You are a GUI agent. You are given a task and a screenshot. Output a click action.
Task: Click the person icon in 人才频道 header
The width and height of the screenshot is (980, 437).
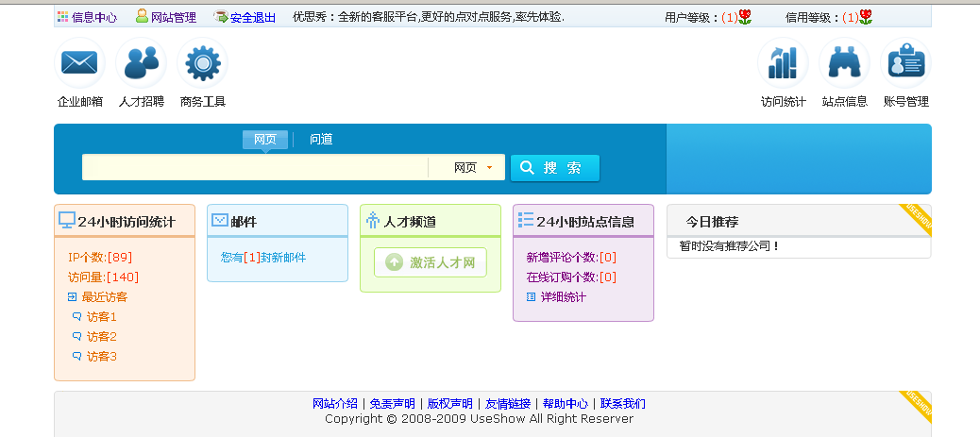pos(373,220)
